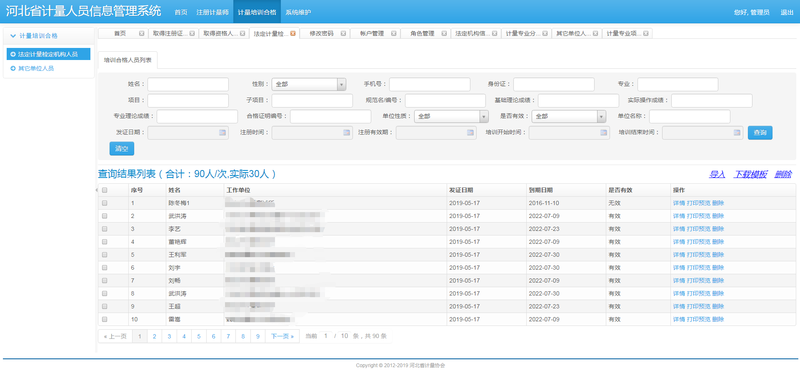Click the 下一页 next page button

click(282, 336)
